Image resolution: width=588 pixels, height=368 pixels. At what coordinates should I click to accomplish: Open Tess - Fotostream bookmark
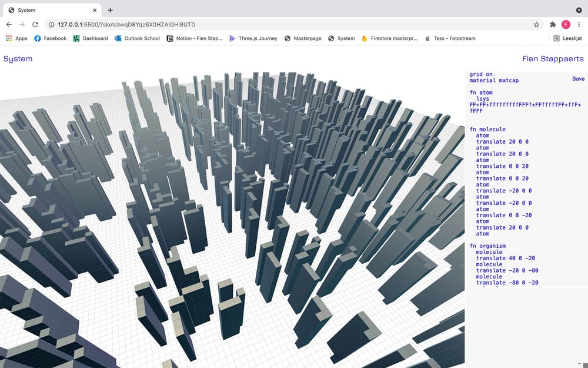click(x=450, y=38)
